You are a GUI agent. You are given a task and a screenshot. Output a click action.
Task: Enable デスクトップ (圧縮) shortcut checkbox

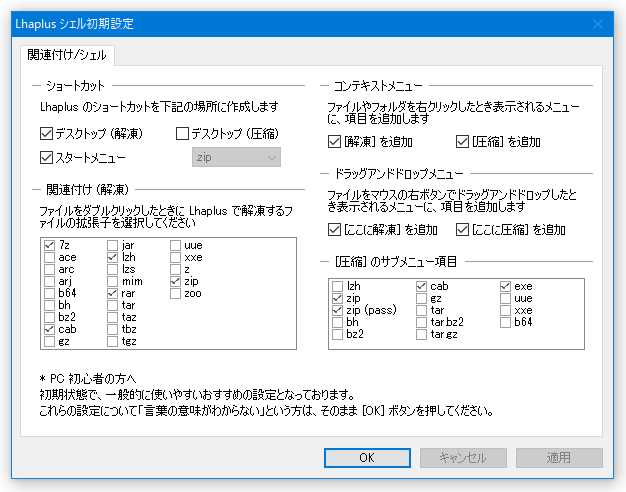(182, 133)
